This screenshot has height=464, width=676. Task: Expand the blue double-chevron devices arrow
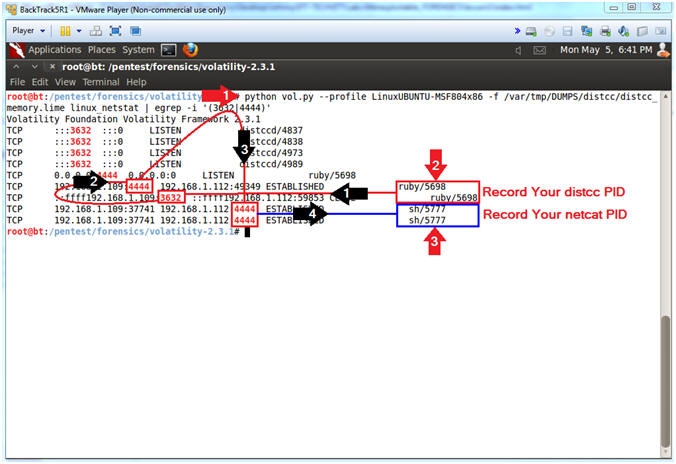(x=517, y=31)
